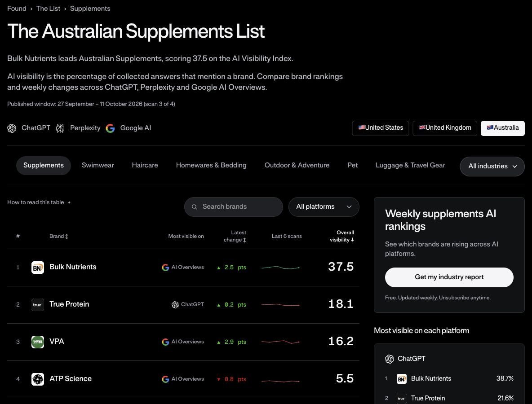Switch to the Pet tab

tap(353, 165)
